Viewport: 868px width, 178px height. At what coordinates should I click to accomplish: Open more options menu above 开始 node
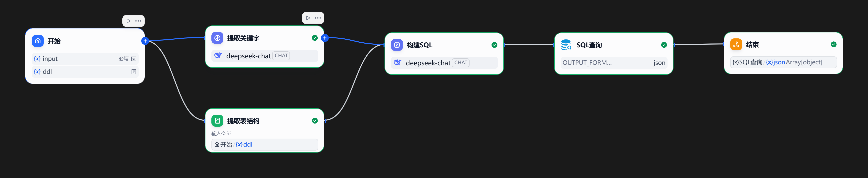[138, 21]
